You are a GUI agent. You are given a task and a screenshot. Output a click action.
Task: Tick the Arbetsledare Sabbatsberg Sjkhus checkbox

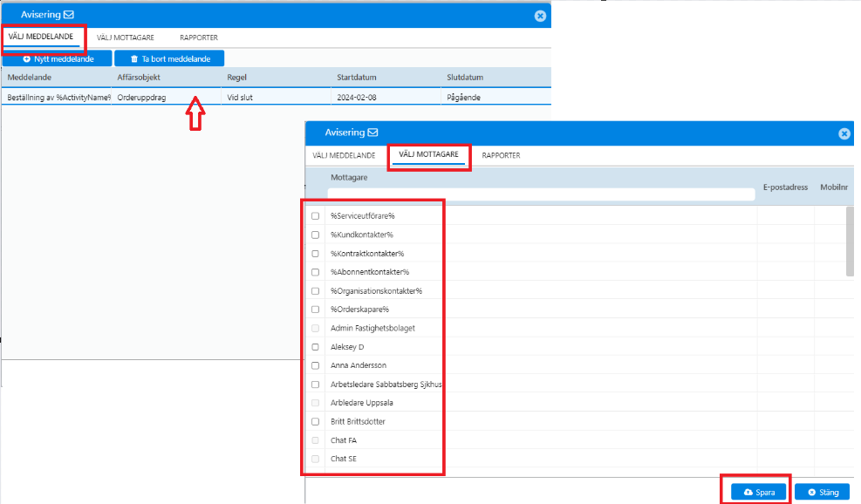pos(315,385)
